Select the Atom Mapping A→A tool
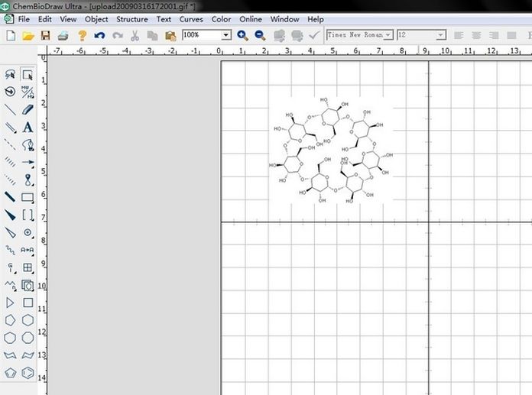The width and height of the screenshot is (532, 395). click(x=28, y=251)
